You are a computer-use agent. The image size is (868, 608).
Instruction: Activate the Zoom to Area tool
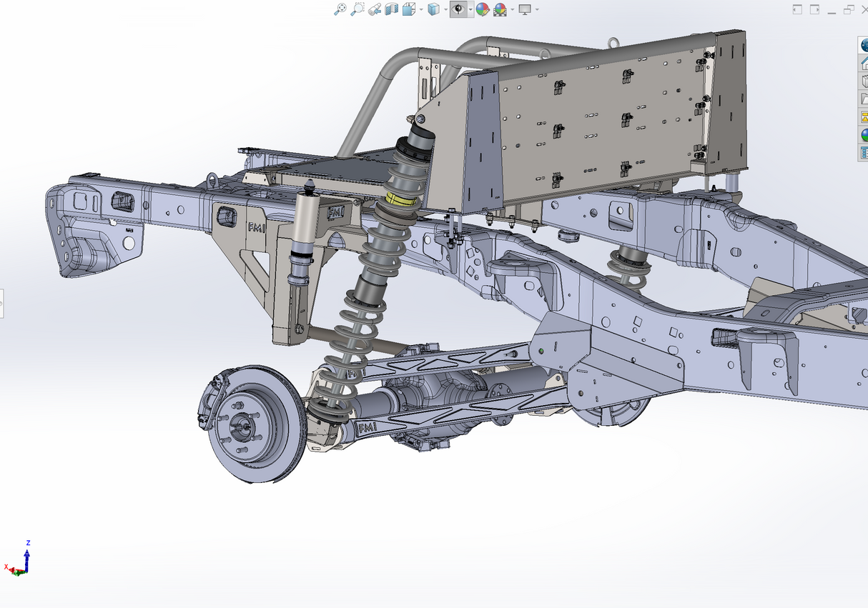pyautogui.click(x=359, y=9)
